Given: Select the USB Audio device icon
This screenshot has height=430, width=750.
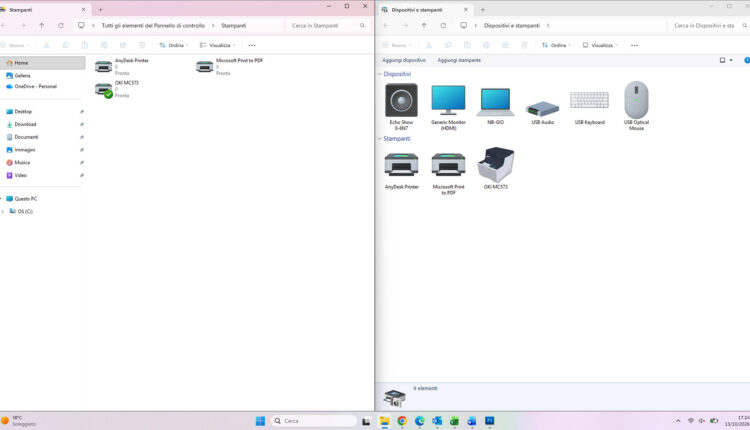Looking at the screenshot, I should tap(542, 109).
